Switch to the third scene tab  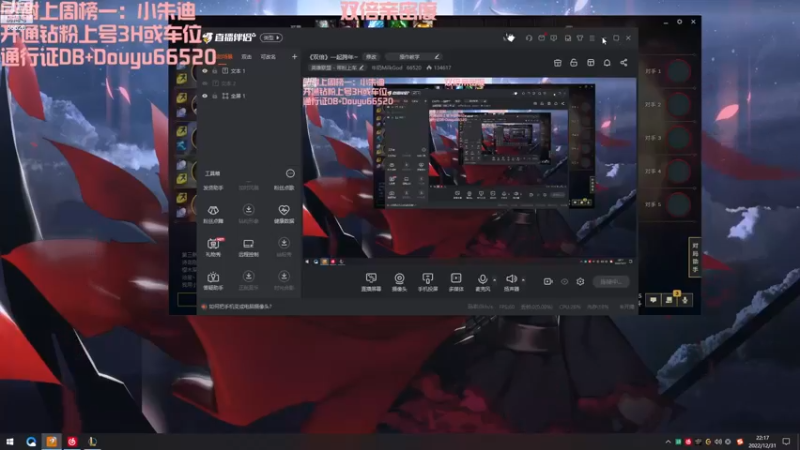point(268,57)
